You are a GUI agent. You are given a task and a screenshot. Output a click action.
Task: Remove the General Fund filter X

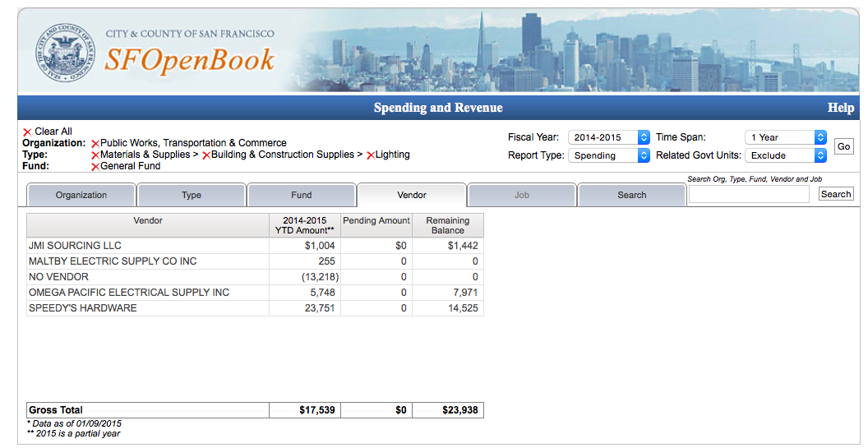(x=95, y=167)
